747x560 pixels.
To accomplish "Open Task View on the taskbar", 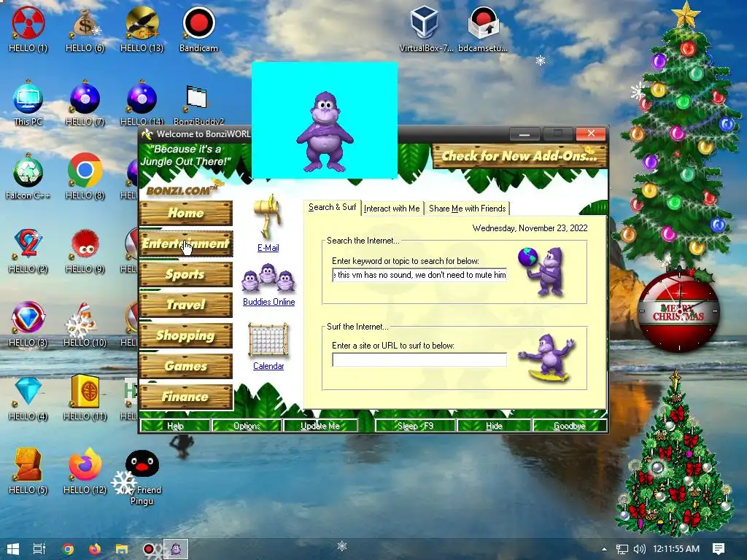I will click(39, 549).
